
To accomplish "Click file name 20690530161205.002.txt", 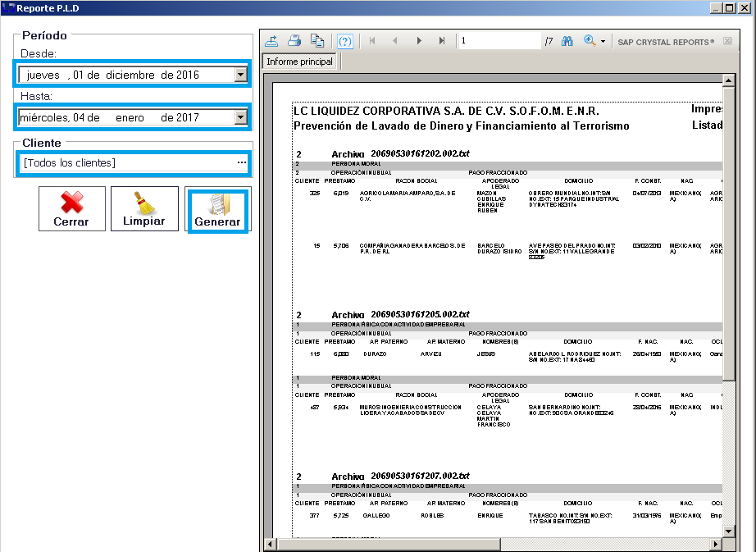I will (420, 314).
